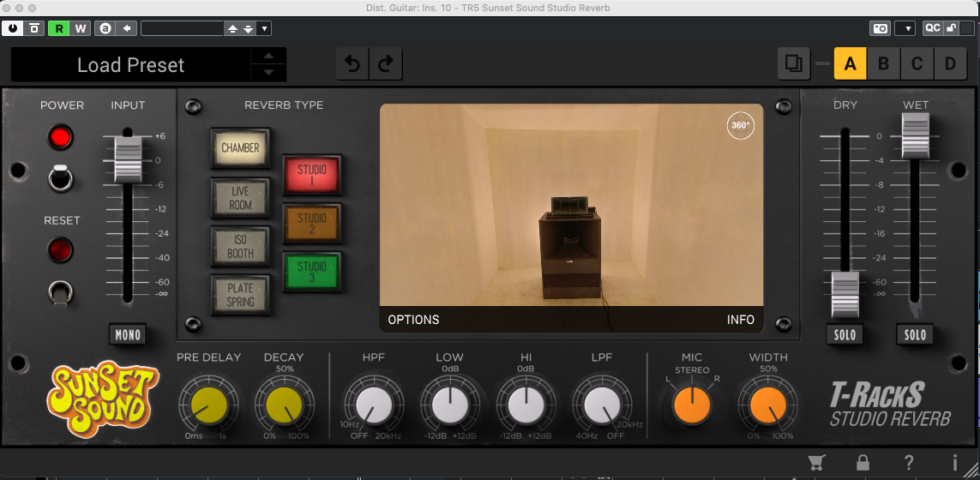The width and height of the screenshot is (980, 480).
Task: Select LIVE ROOM reverb type
Action: coord(241,197)
